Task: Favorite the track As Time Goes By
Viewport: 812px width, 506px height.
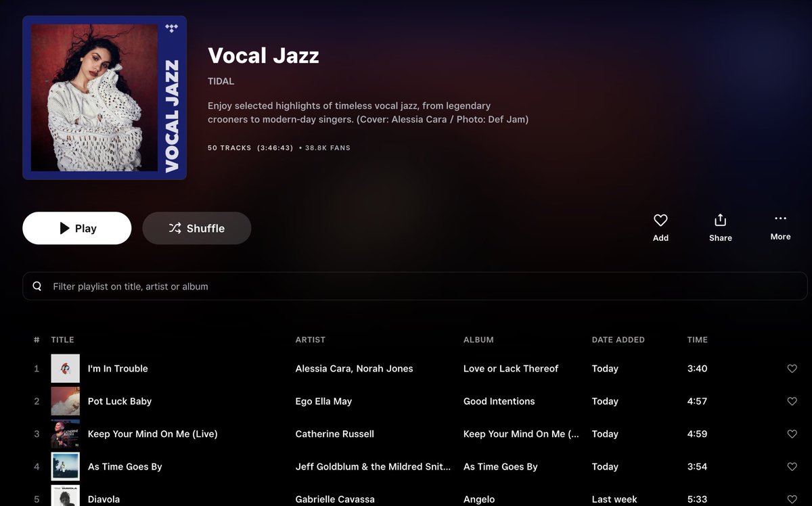Action: [792, 467]
